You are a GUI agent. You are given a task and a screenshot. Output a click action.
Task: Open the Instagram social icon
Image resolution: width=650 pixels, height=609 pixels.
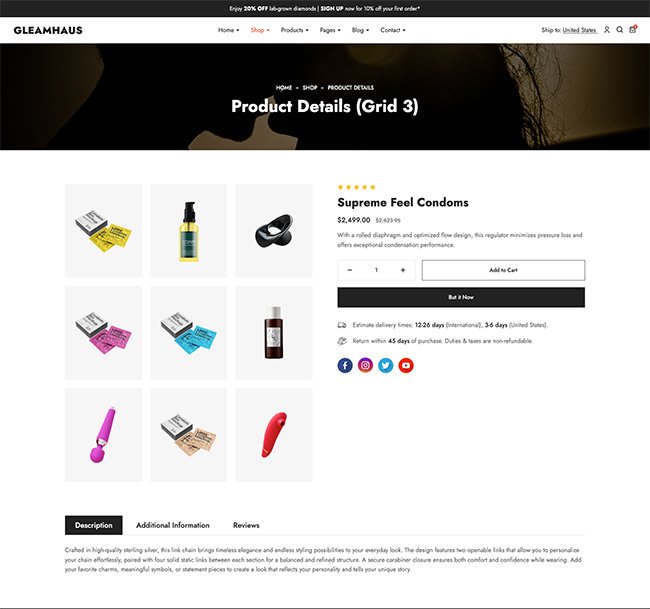365,365
